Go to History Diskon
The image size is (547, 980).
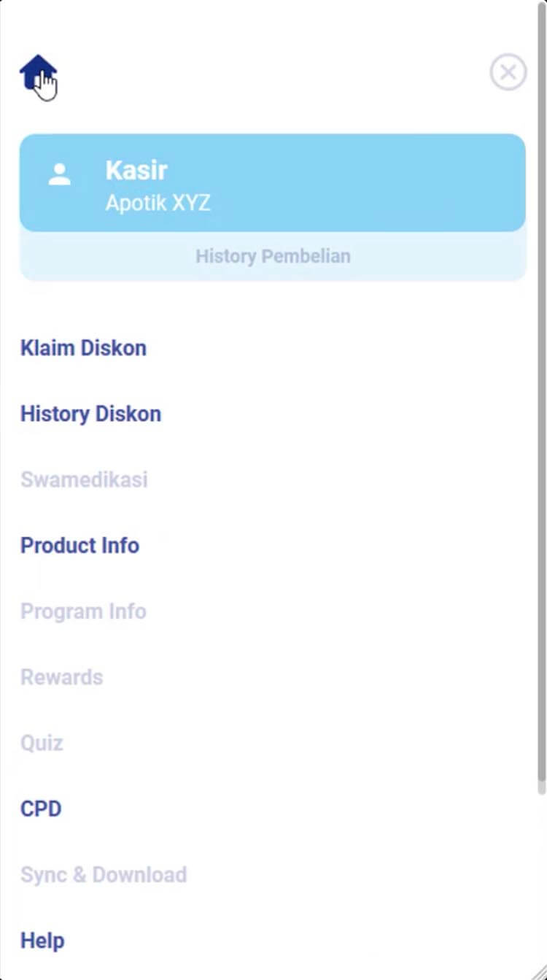click(x=90, y=414)
